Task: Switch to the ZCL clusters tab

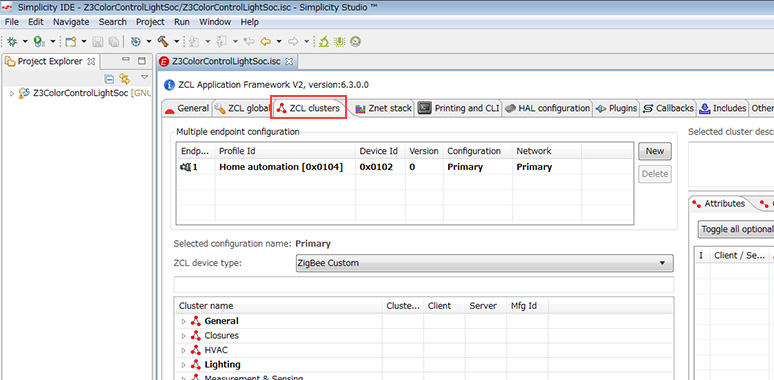Action: point(309,108)
